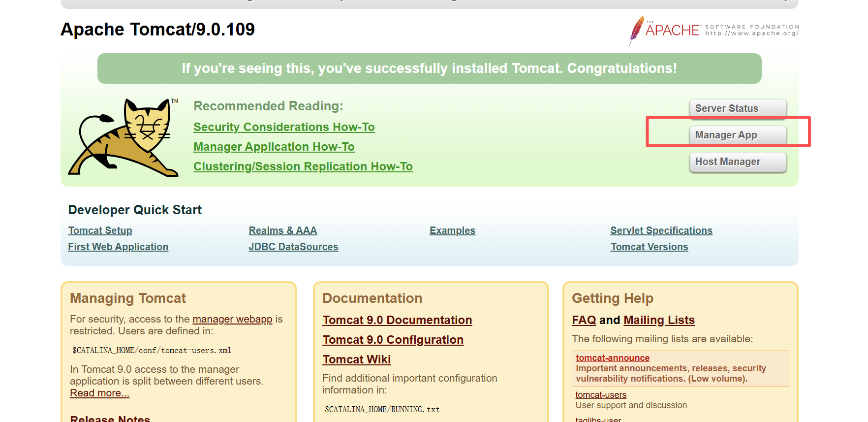
Task: Go to Tomcat Setup guide
Action: [100, 230]
